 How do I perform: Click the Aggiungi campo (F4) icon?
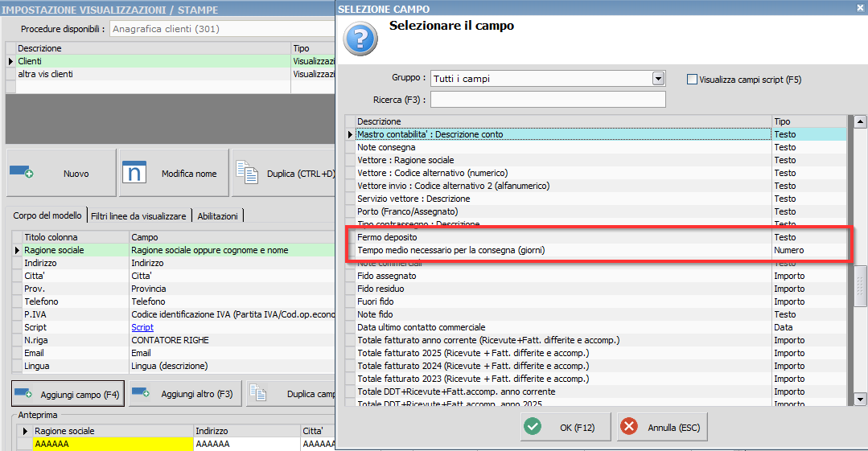pos(23,393)
